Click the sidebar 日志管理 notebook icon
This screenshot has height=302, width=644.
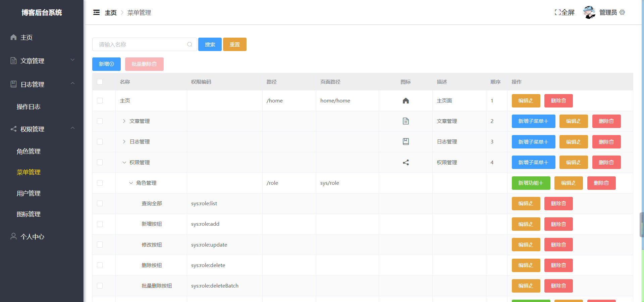pyautogui.click(x=13, y=84)
